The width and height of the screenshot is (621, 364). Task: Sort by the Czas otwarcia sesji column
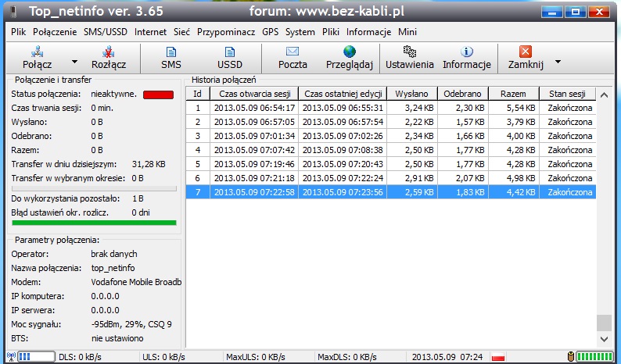254,94
